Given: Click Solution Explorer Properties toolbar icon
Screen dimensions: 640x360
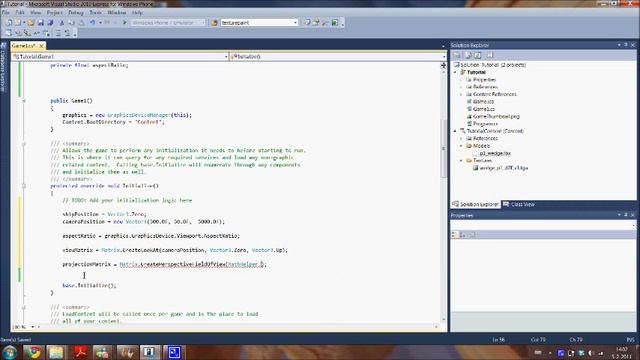Looking at the screenshot, I should pos(458,55).
